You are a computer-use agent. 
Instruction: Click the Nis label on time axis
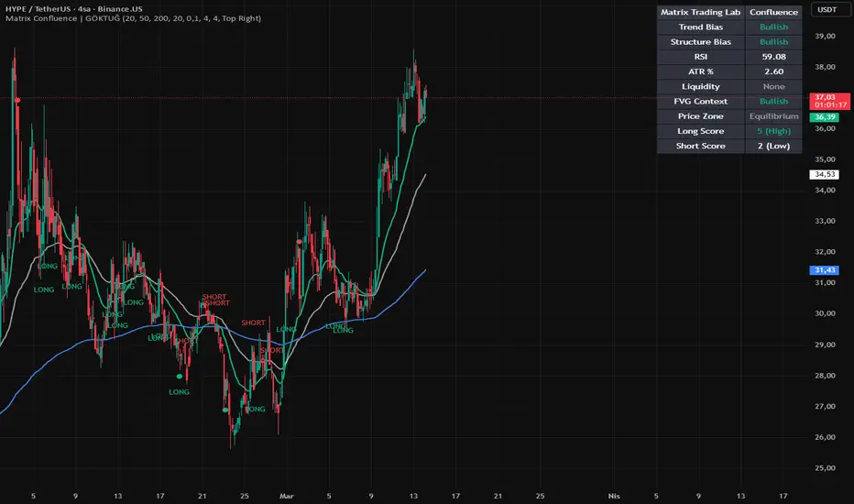tap(614, 496)
